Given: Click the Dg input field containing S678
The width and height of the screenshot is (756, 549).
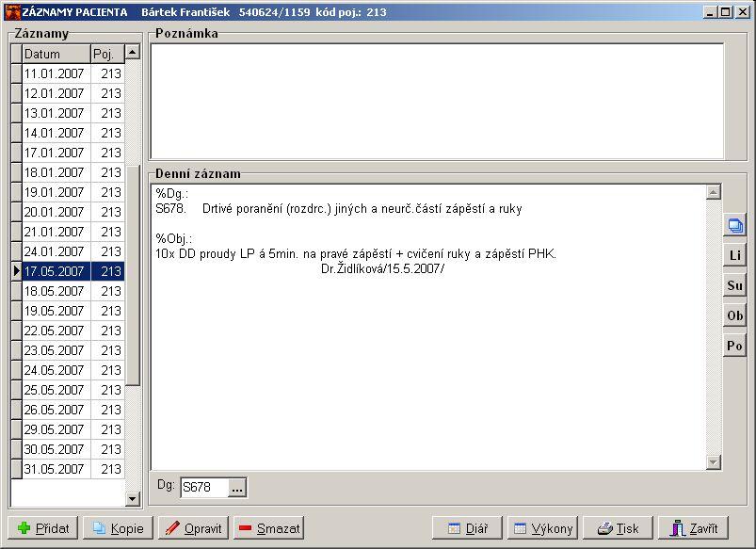Looking at the screenshot, I should click(x=204, y=488).
